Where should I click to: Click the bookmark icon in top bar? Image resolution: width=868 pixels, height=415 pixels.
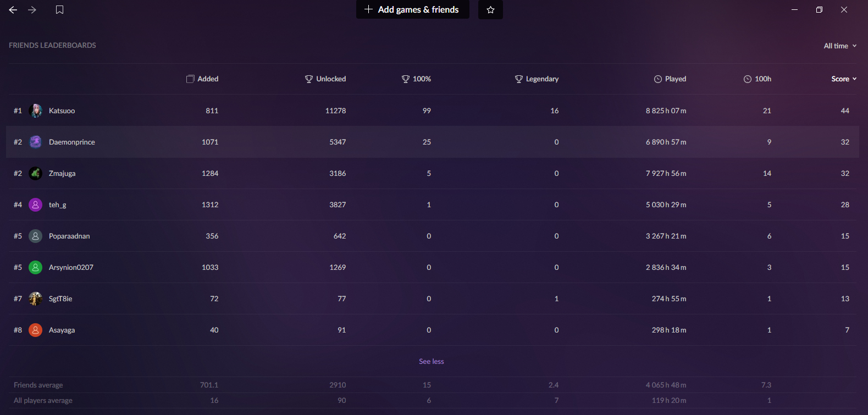[x=60, y=10]
